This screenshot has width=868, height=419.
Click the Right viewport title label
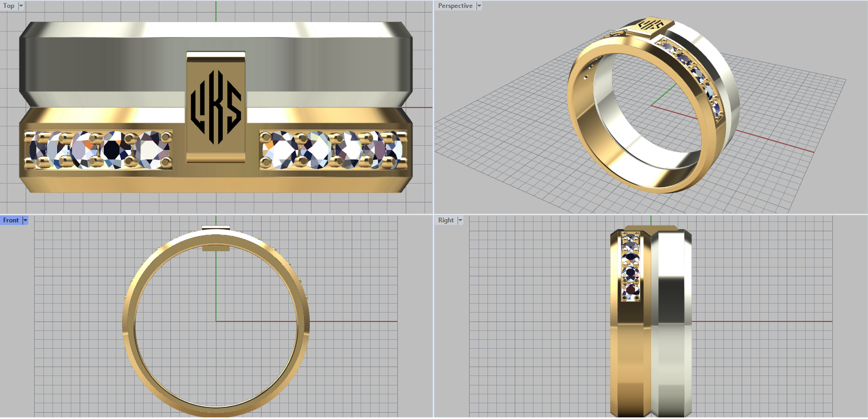pyautogui.click(x=446, y=220)
